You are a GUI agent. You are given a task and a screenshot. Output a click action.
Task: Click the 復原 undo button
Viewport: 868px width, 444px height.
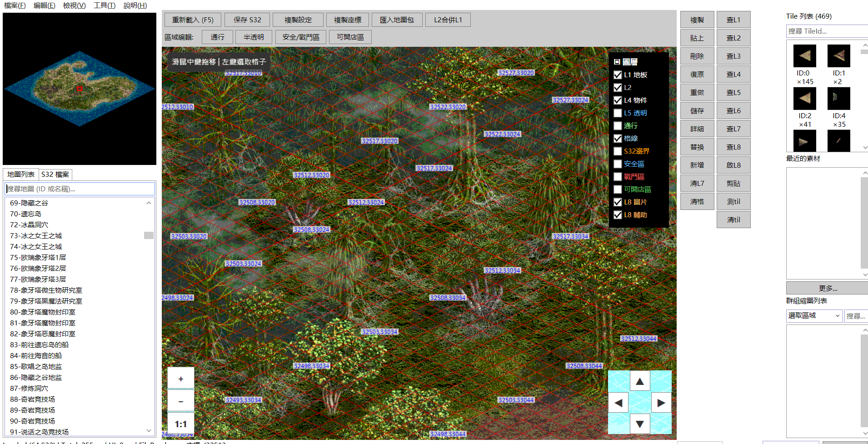point(697,75)
